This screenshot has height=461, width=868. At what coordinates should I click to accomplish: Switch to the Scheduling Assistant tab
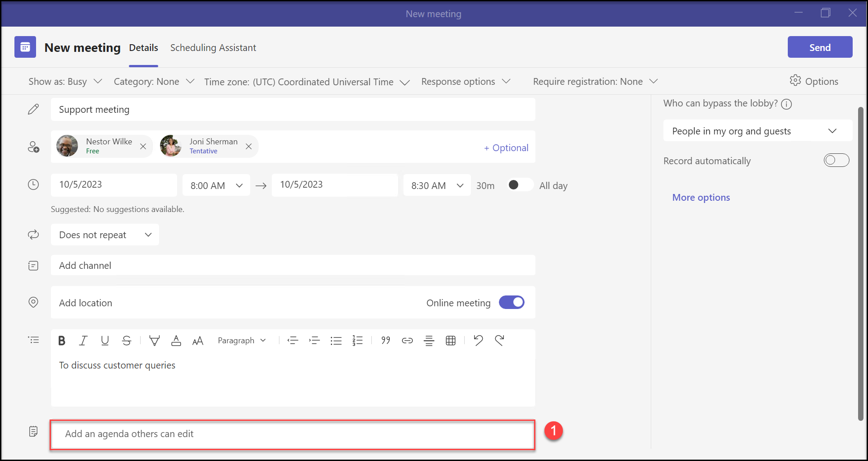pos(213,47)
